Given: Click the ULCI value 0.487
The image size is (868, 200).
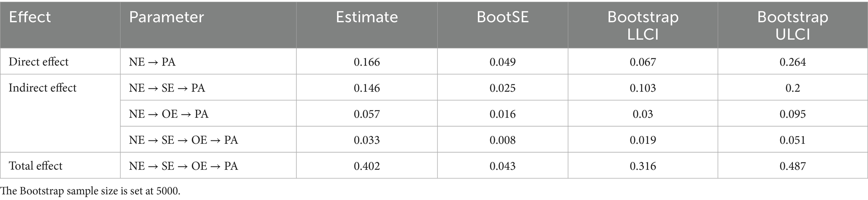Looking at the screenshot, I should (792, 166).
